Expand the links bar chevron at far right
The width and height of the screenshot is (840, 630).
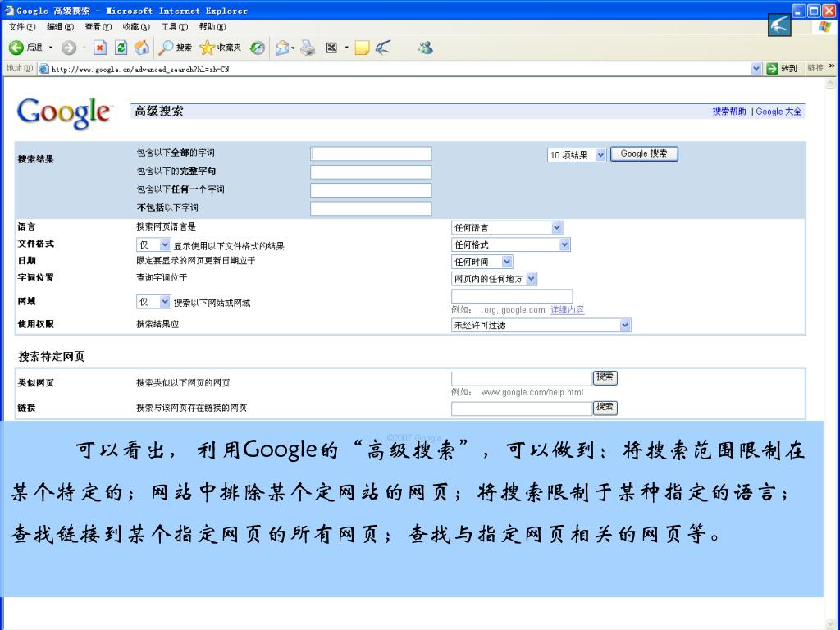click(x=832, y=66)
